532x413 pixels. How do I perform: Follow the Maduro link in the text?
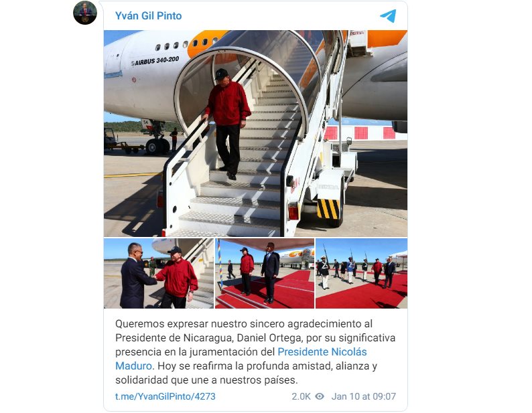point(133,366)
